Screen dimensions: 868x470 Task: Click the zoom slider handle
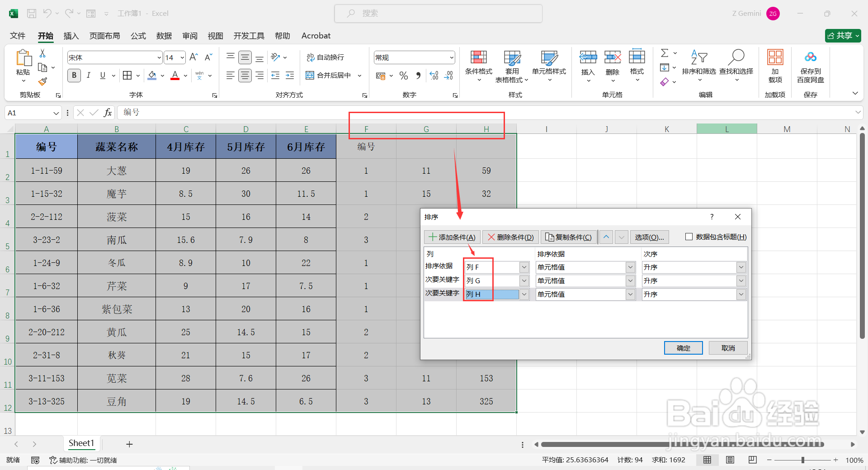(x=802, y=460)
